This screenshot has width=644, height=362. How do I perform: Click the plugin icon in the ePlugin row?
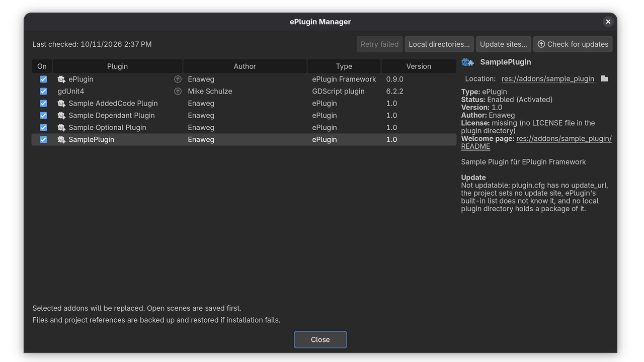pos(61,79)
